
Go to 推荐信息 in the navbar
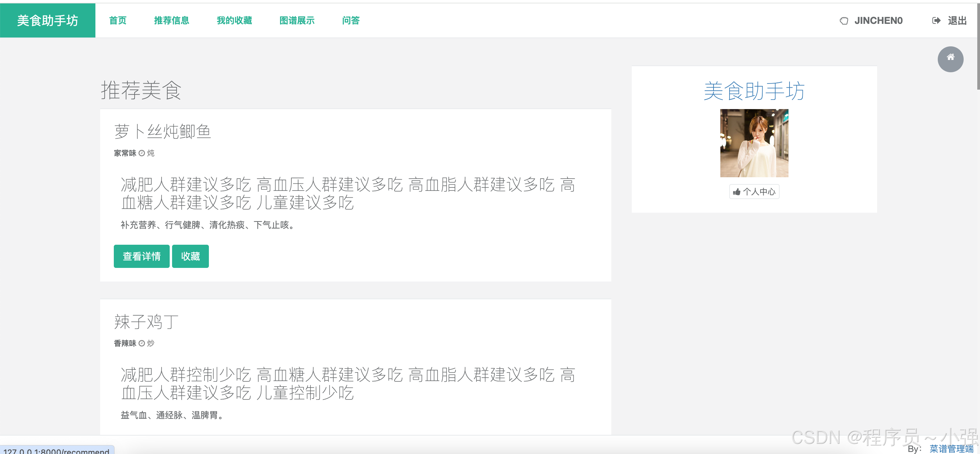click(x=171, y=20)
